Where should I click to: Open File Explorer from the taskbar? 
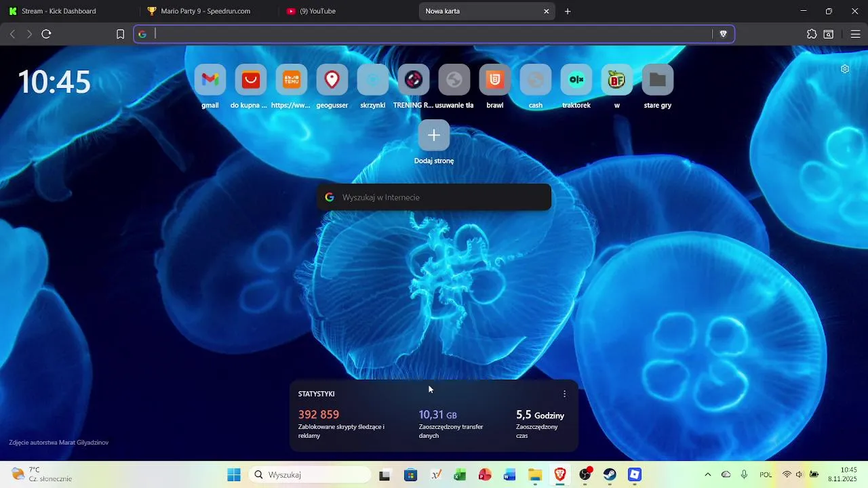coord(535,474)
